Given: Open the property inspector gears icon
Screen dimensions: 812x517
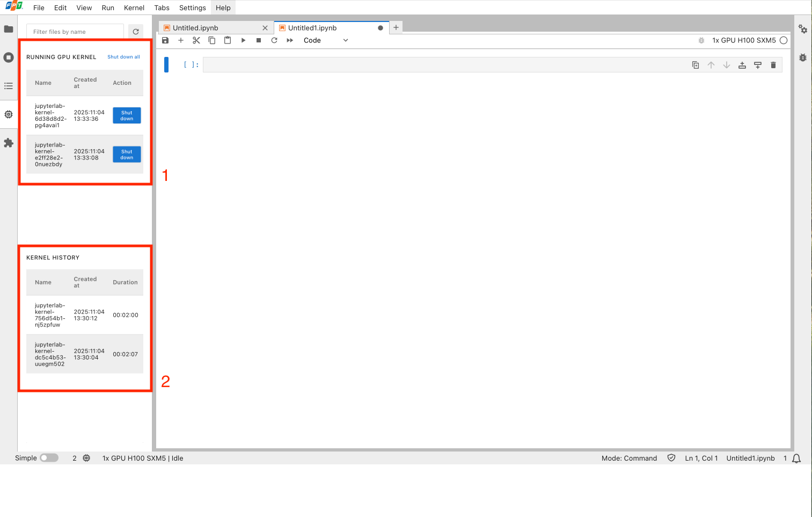Looking at the screenshot, I should 803,29.
